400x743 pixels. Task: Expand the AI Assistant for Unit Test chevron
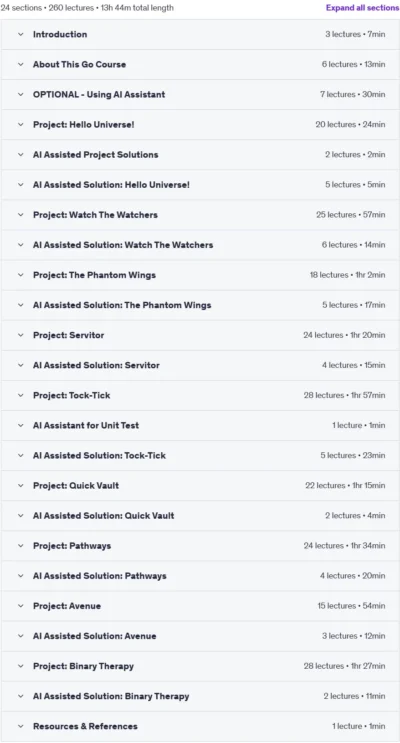click(20, 426)
